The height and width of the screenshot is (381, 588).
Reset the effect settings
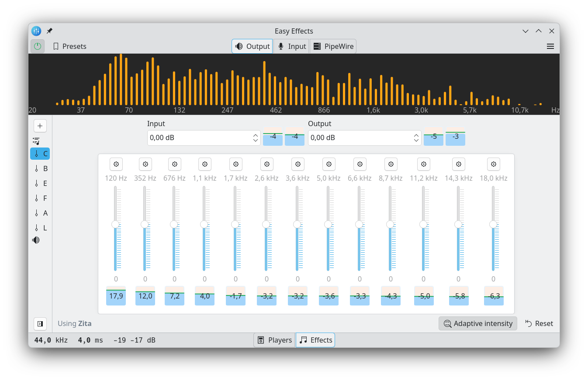pos(539,323)
